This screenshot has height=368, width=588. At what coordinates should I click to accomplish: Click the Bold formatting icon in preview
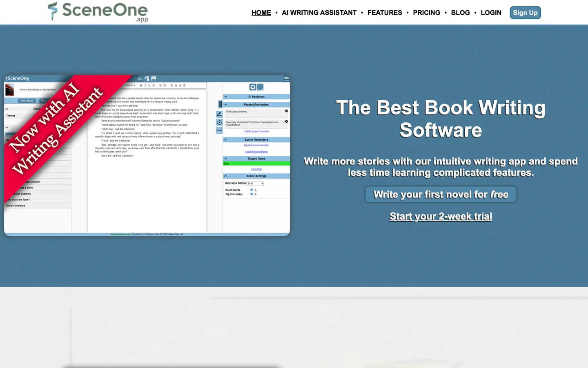coord(141,85)
